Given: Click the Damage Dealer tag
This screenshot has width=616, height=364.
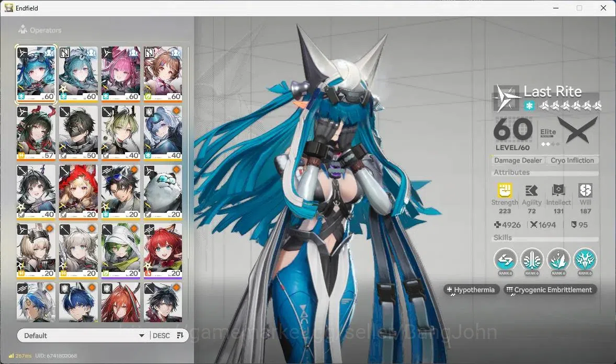Looking at the screenshot, I should click(x=518, y=161).
